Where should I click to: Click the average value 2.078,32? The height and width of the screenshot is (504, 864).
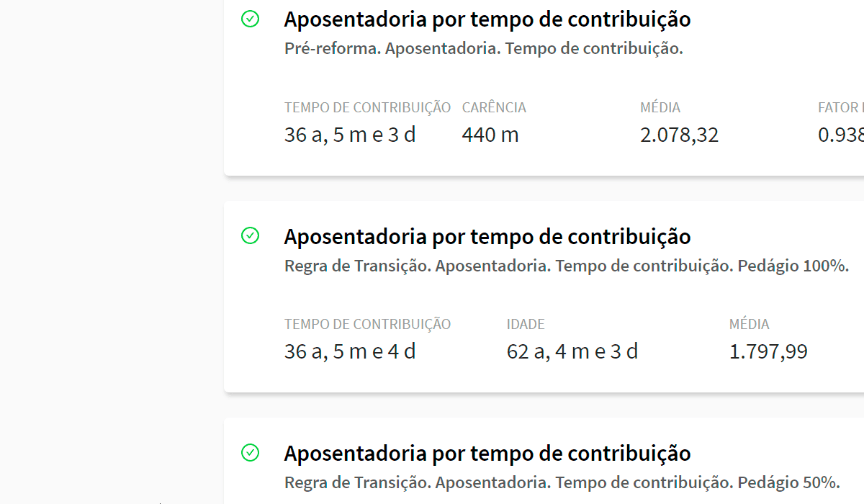point(679,135)
